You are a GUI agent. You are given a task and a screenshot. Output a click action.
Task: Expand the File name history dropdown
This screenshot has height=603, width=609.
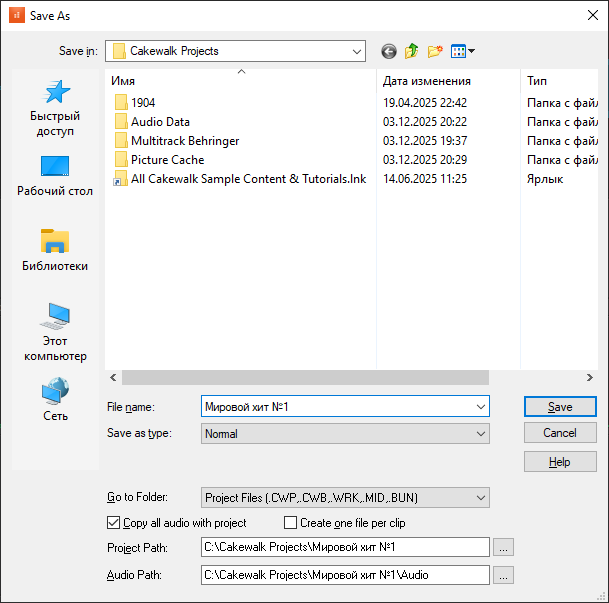point(480,407)
